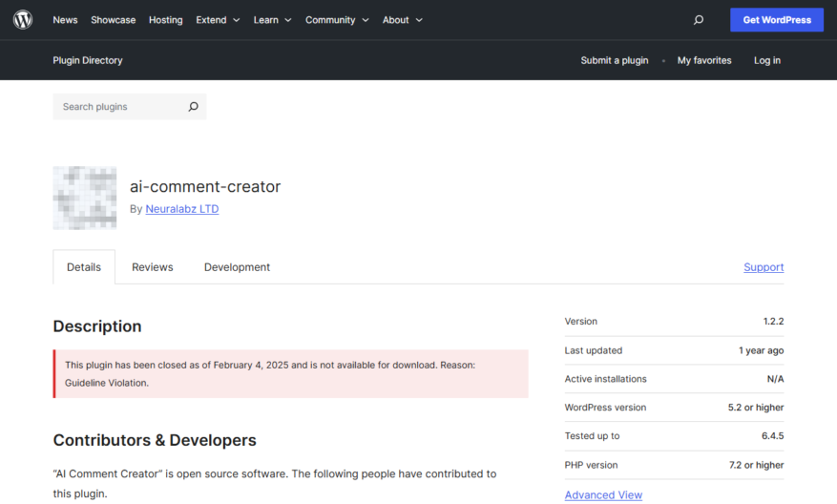Click the ai-comment-creator plugin title
The height and width of the screenshot is (504, 837).
click(x=205, y=186)
